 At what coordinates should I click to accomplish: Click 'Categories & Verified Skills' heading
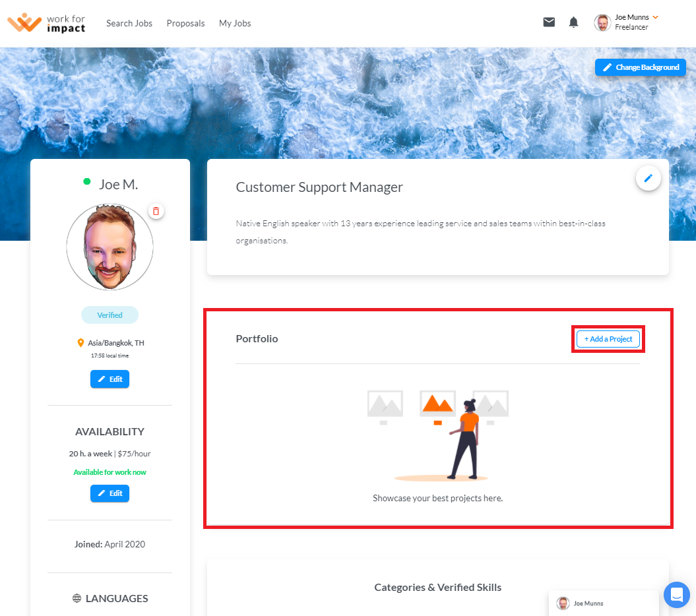437,587
